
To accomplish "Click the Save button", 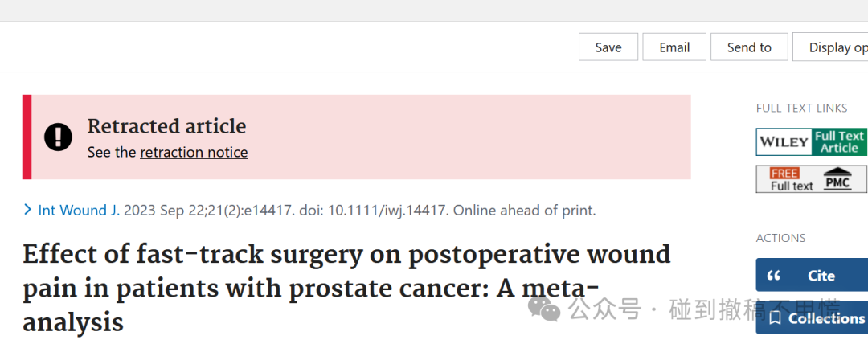I will point(608,47).
